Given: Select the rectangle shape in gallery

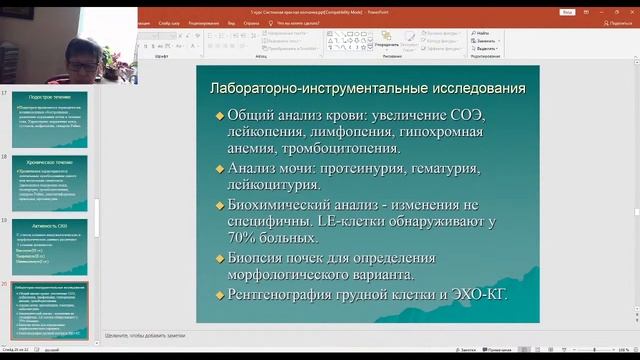Looking at the screenshot, I should coord(350,34).
